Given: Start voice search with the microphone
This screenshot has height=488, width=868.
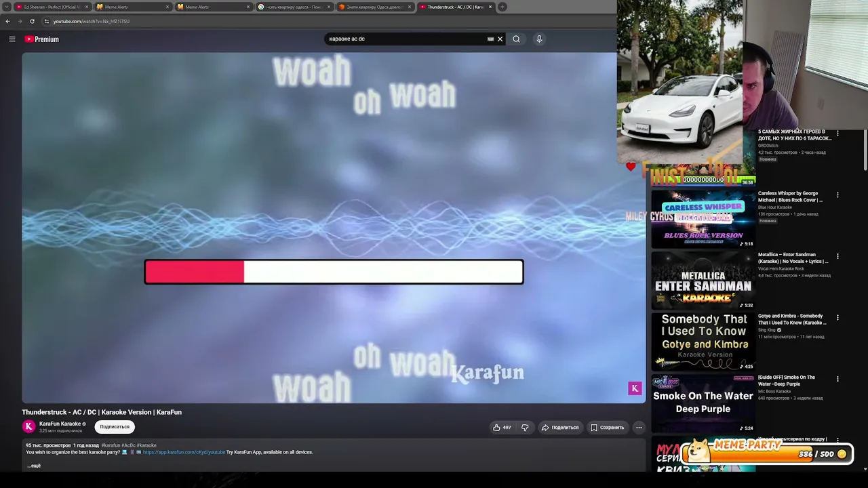Looking at the screenshot, I should (539, 39).
